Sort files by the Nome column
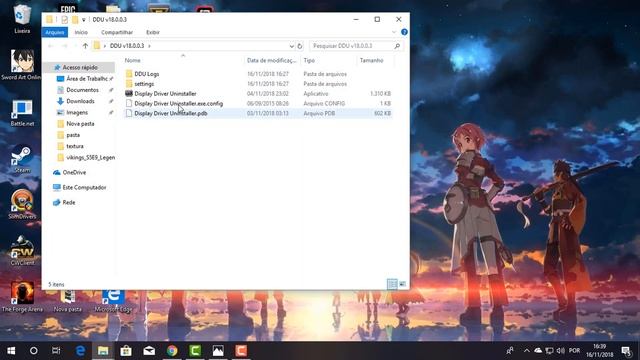This screenshot has width=640, height=360. click(x=133, y=60)
